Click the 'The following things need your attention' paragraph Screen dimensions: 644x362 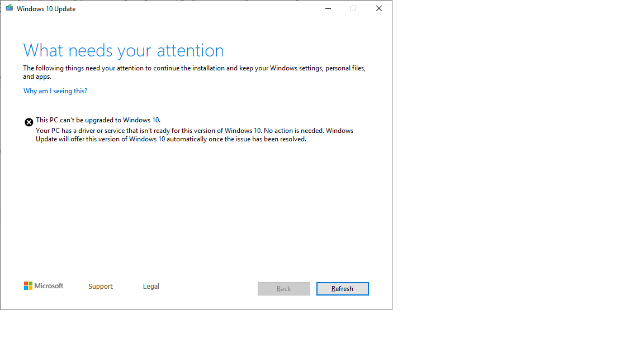[195, 72]
